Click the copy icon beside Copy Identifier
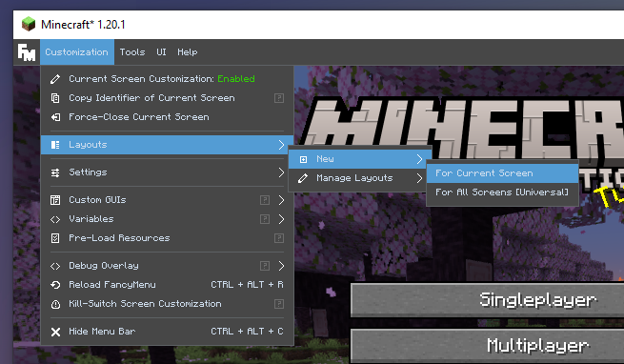This screenshot has width=624, height=364. (55, 98)
